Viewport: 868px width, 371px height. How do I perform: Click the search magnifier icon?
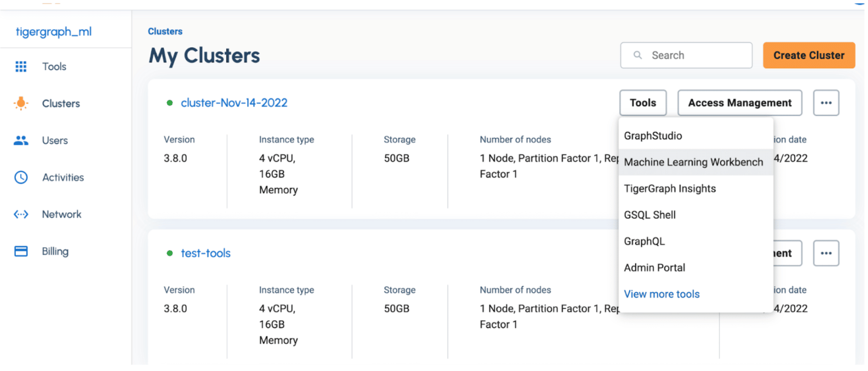[638, 55]
